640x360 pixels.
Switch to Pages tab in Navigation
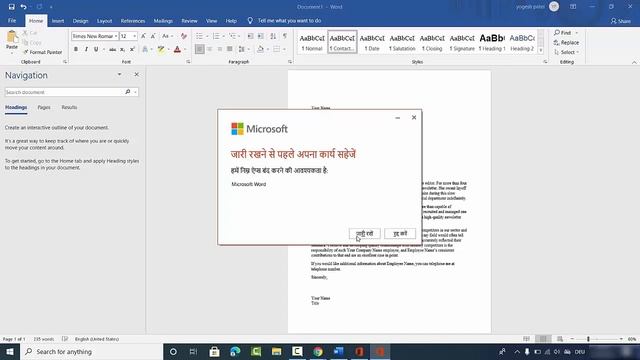(x=44, y=107)
